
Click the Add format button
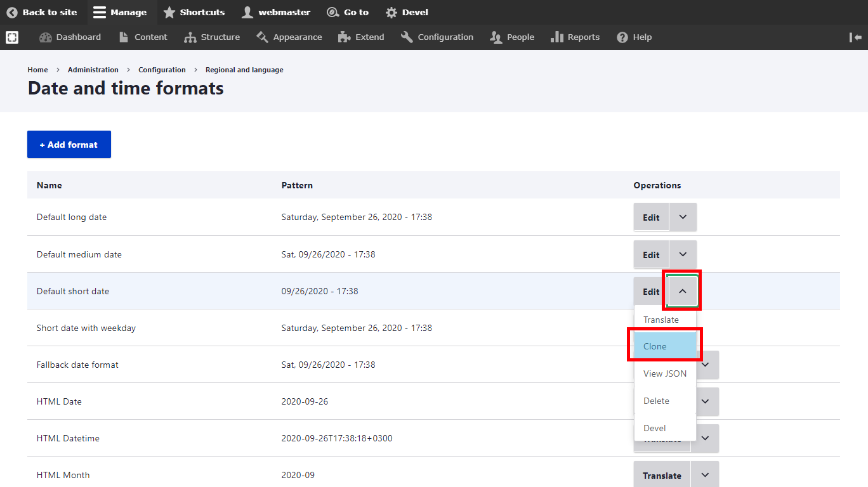[x=69, y=145]
